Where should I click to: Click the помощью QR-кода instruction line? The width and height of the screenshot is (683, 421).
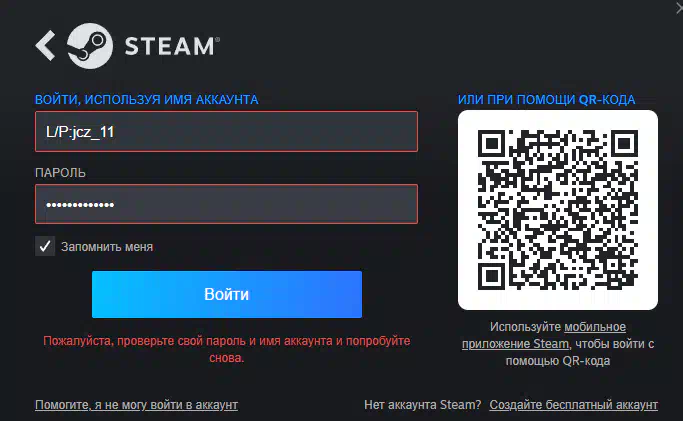(558, 361)
